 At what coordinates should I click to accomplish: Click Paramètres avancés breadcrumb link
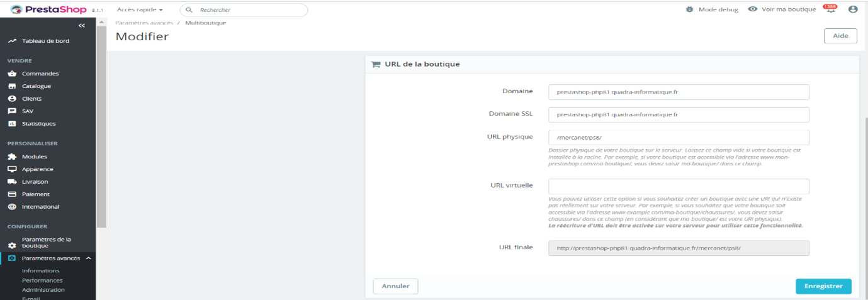click(x=144, y=23)
